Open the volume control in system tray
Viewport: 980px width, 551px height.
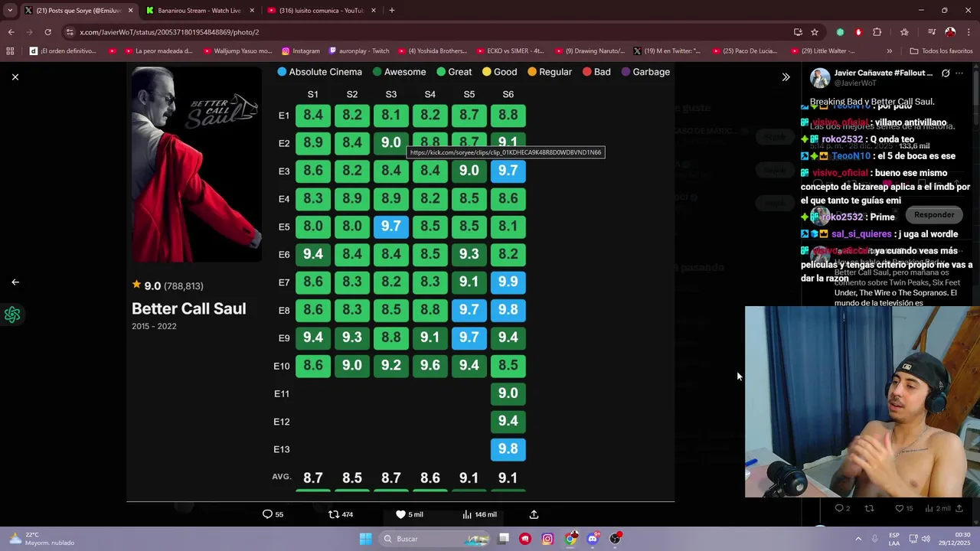(x=926, y=539)
